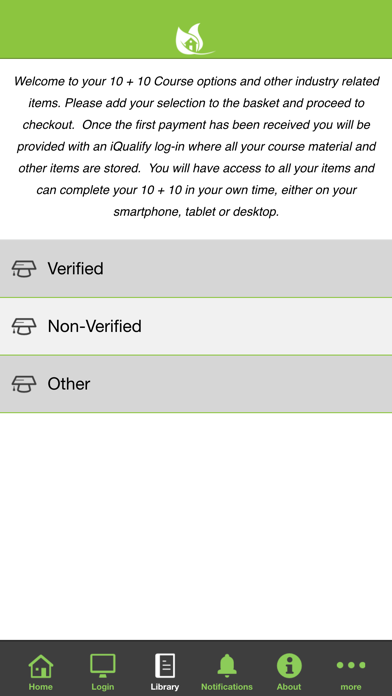The image size is (392, 696).
Task: Click graduation cap icon beside Non-Verified
Action: pyautogui.click(x=24, y=326)
